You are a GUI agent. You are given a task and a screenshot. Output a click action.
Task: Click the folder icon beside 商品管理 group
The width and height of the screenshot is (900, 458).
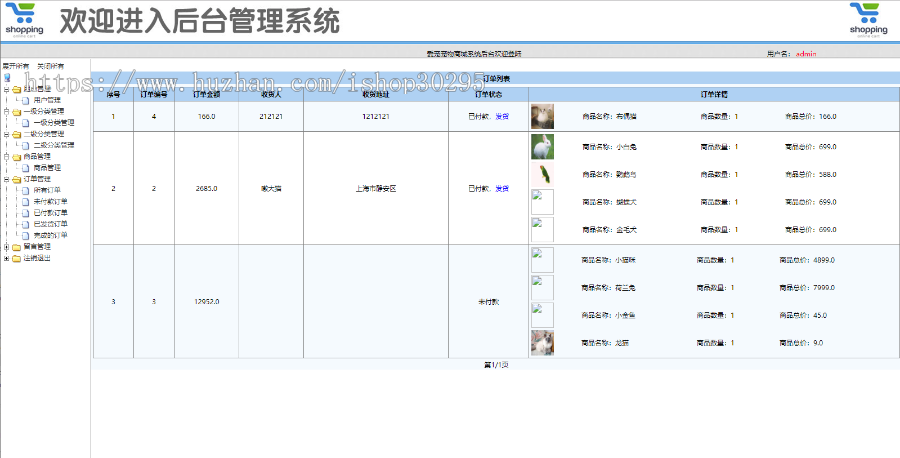[17, 157]
